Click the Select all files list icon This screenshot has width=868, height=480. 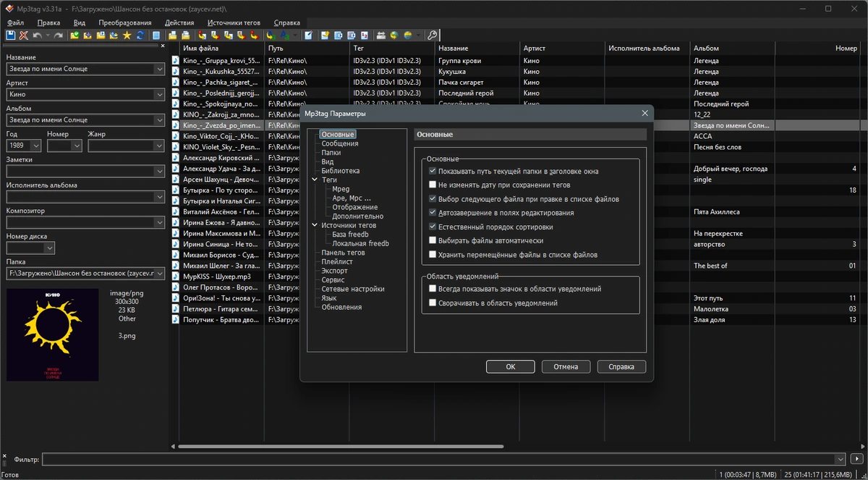[156, 35]
